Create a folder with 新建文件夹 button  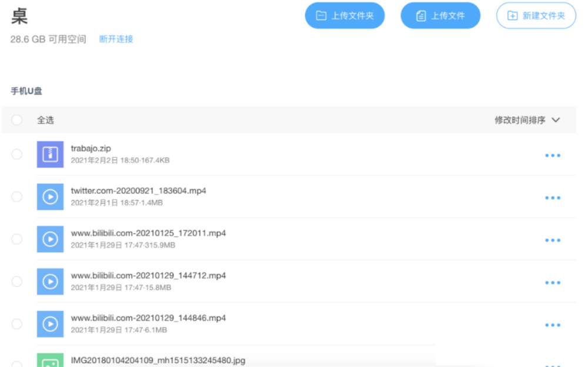[x=536, y=16]
